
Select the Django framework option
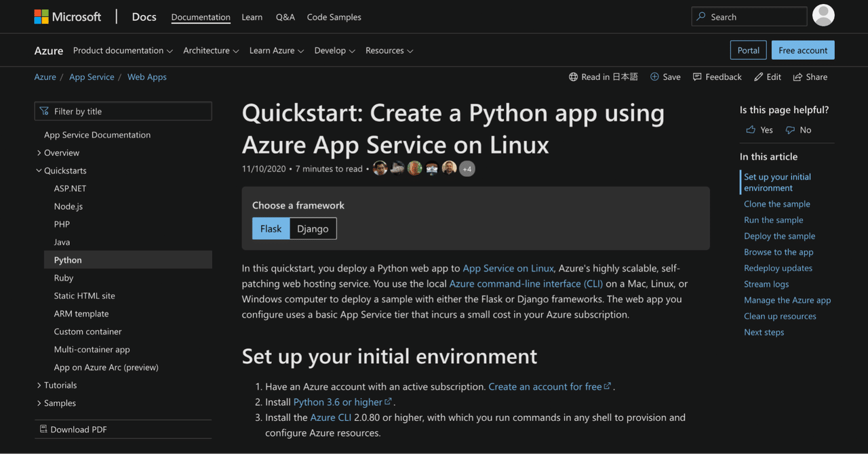point(313,228)
